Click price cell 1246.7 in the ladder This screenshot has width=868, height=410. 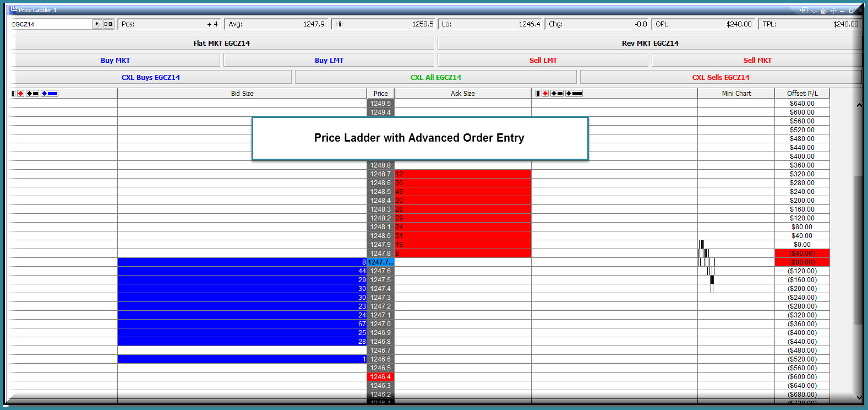[x=381, y=350]
